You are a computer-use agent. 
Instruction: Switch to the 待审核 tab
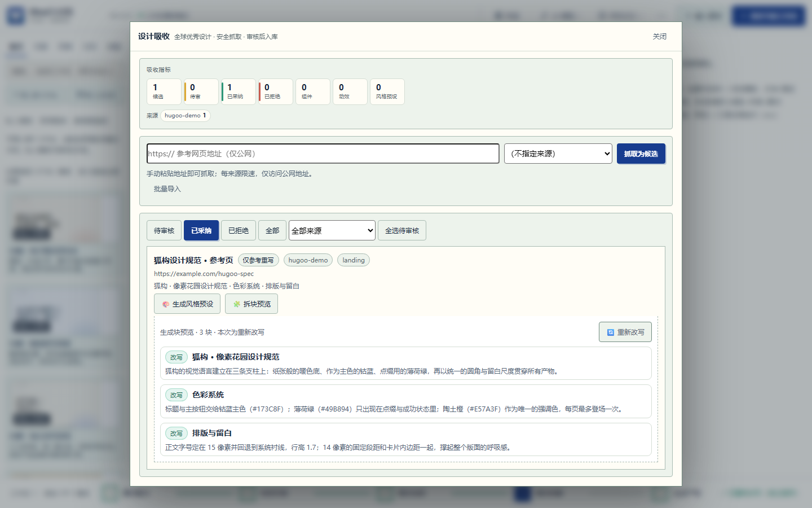click(164, 230)
